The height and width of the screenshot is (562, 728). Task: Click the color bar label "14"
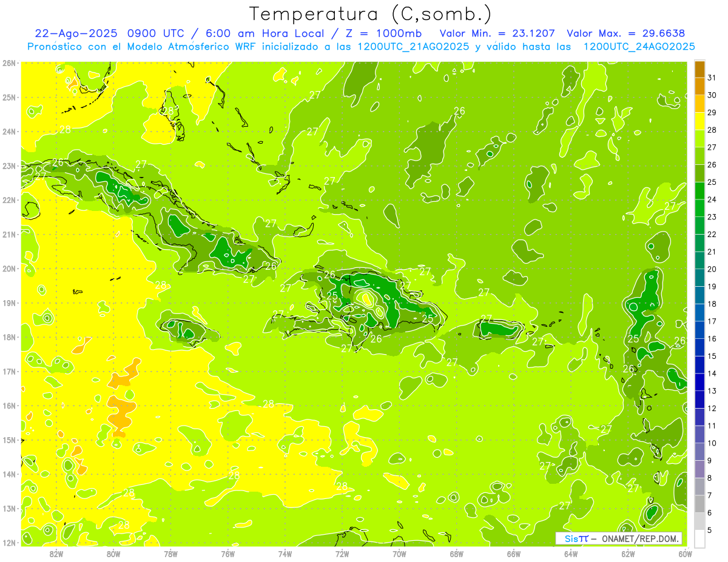(x=712, y=373)
